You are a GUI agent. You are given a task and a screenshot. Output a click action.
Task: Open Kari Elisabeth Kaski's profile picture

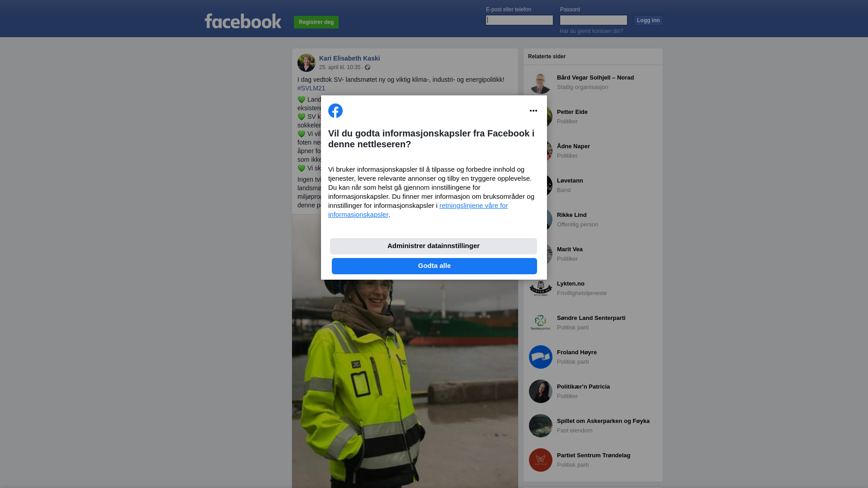[x=307, y=63]
